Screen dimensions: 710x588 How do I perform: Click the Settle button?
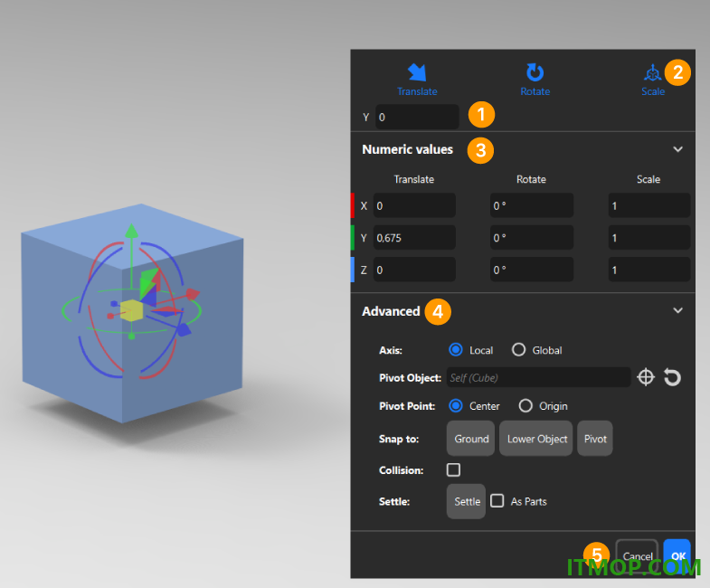467,501
